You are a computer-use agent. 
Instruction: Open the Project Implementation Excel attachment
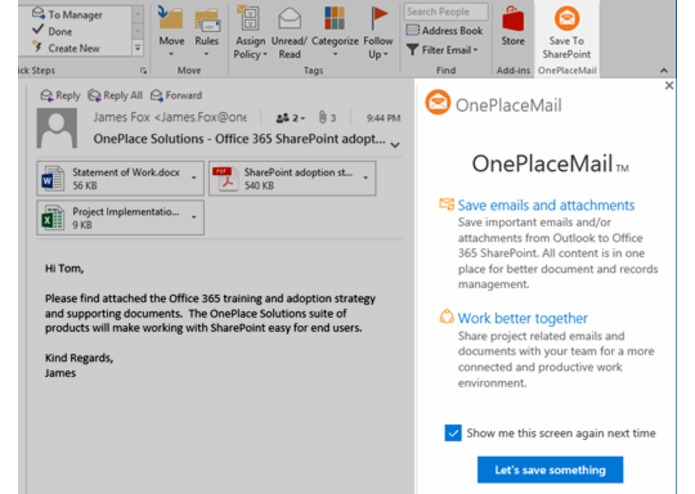coord(112,218)
